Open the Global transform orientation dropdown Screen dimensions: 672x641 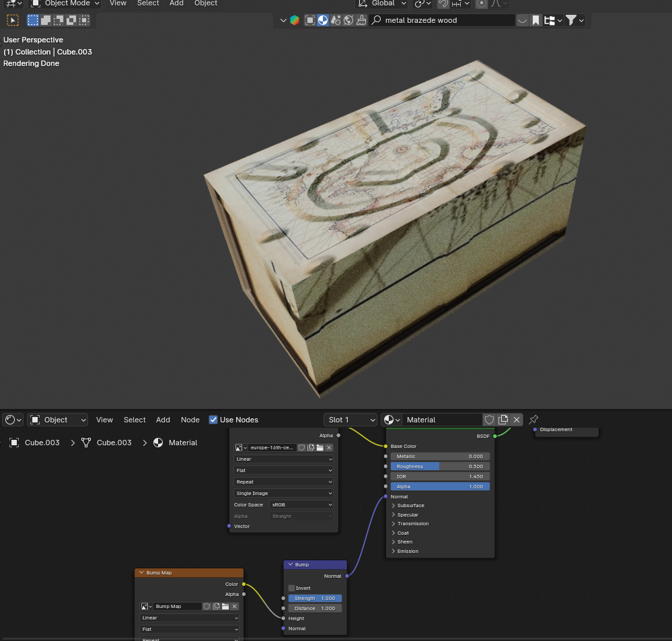click(382, 3)
